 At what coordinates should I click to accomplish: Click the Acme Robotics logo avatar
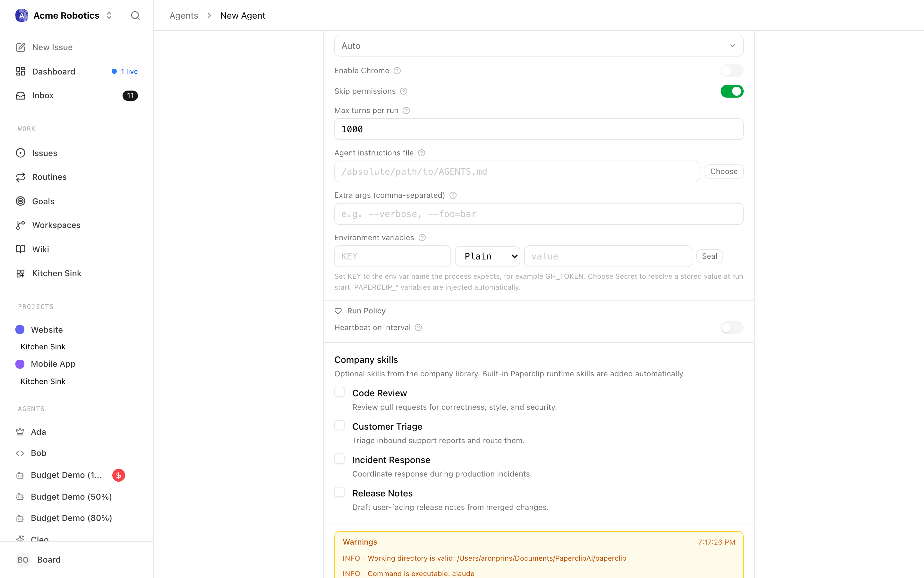tap(22, 15)
